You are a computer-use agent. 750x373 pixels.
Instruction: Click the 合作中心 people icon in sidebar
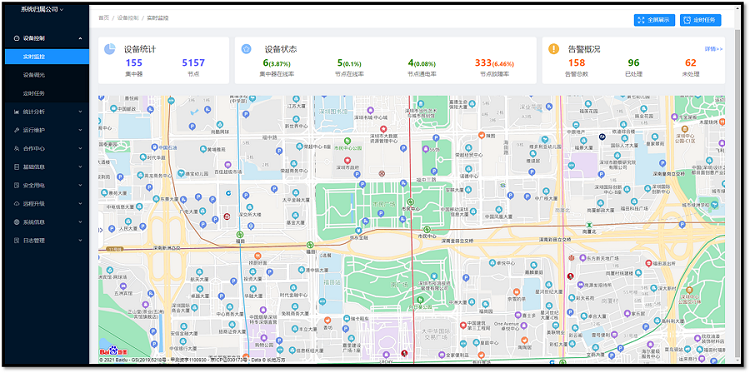click(x=17, y=149)
